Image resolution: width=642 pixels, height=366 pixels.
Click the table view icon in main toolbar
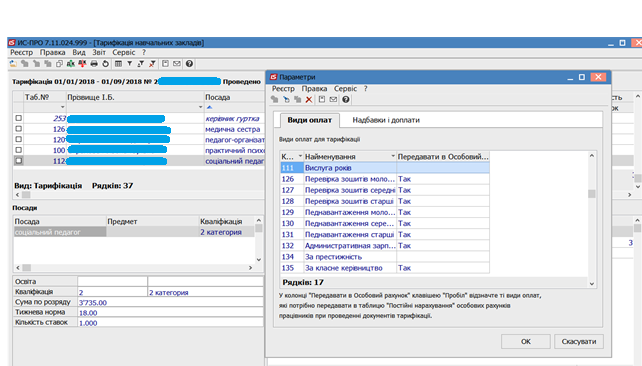[x=118, y=64]
